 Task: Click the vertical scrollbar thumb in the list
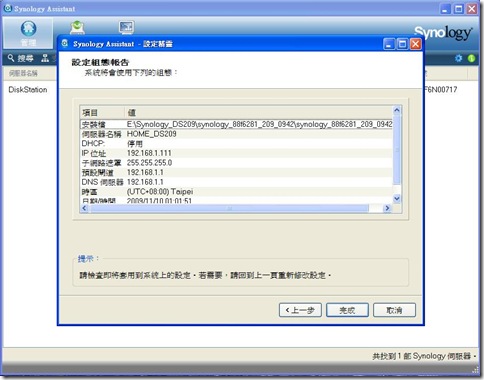(397, 150)
